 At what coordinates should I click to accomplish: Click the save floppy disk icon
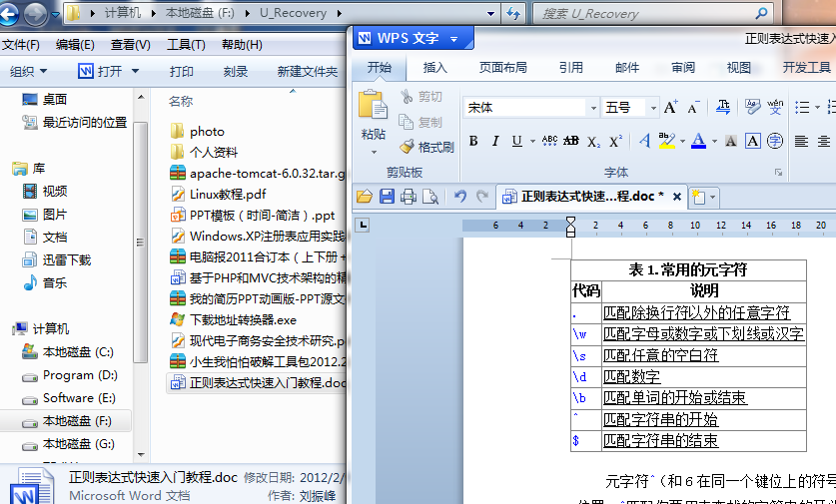[388, 197]
